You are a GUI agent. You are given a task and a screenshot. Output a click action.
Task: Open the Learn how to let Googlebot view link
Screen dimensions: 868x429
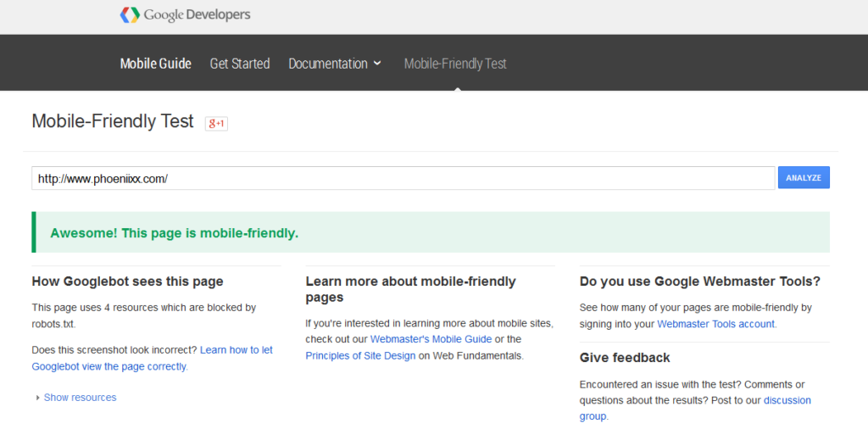click(x=153, y=358)
